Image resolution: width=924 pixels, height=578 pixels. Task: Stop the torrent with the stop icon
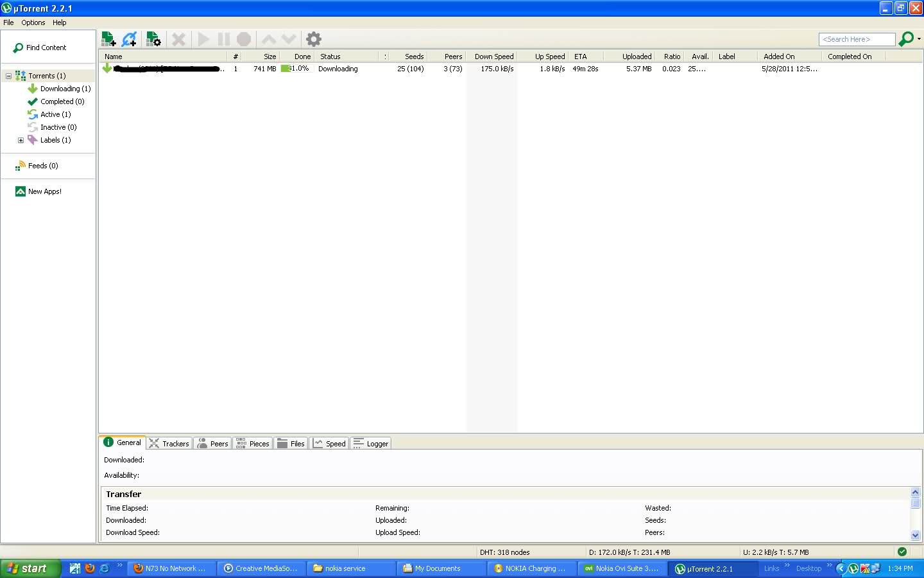(x=244, y=39)
